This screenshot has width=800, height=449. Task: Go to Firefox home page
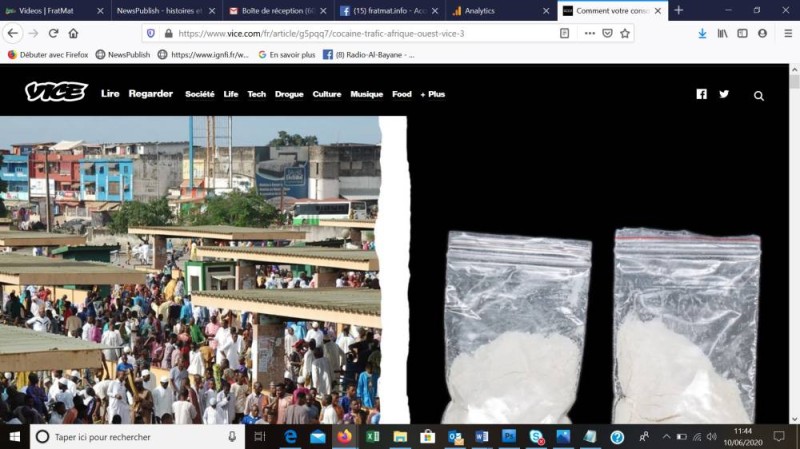tap(73, 33)
